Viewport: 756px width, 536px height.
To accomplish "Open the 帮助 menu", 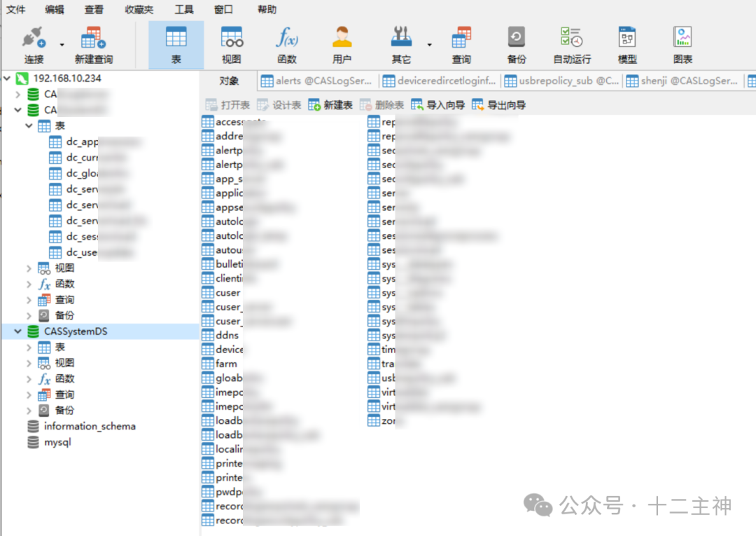I will point(267,9).
